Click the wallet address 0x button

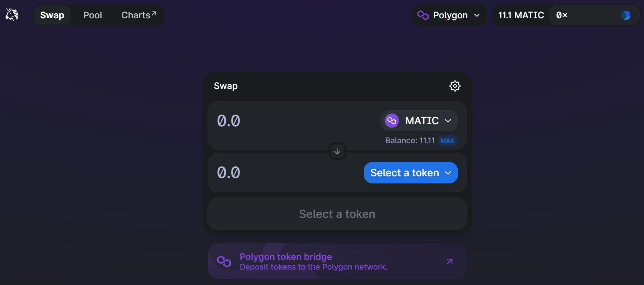coord(562,15)
